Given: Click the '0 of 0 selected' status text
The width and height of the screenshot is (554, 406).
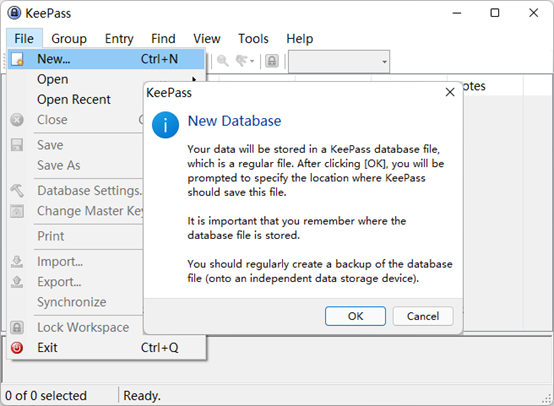Looking at the screenshot, I should 46,396.
